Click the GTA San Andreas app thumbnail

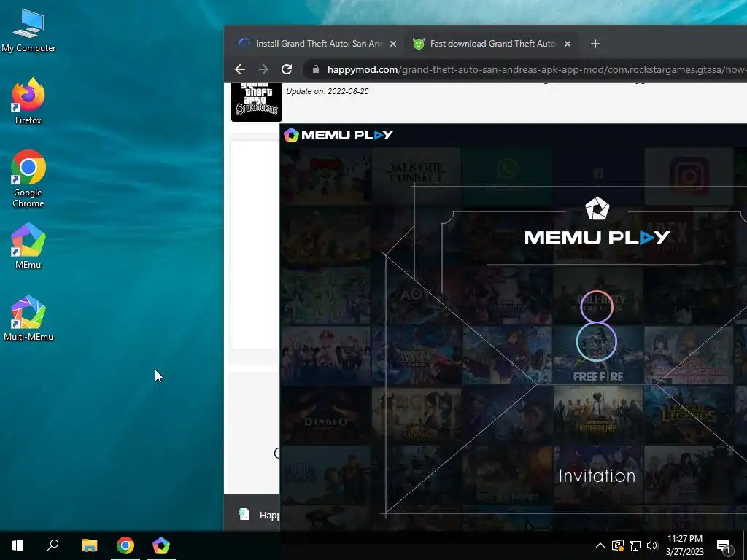(x=257, y=102)
